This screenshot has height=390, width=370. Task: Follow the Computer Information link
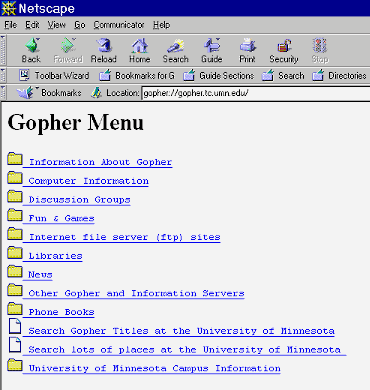pos(88,181)
